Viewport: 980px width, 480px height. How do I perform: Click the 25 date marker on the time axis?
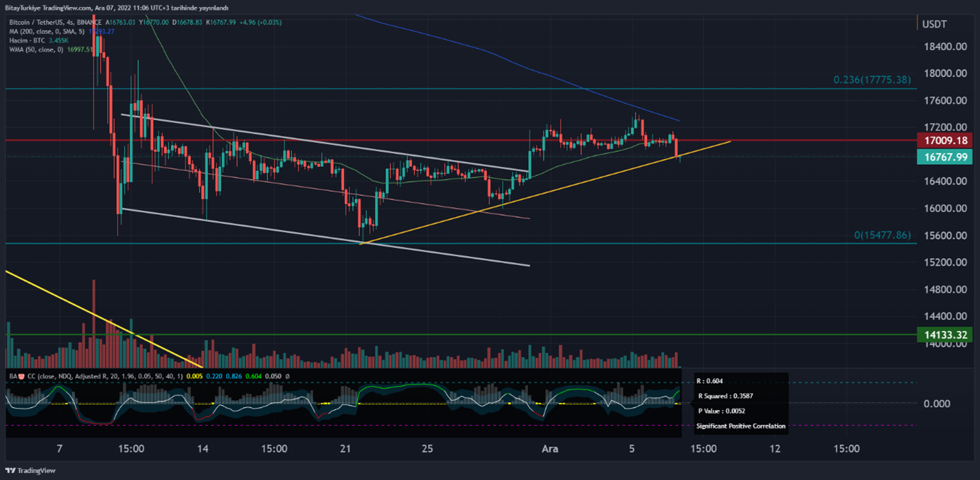[x=426, y=449]
